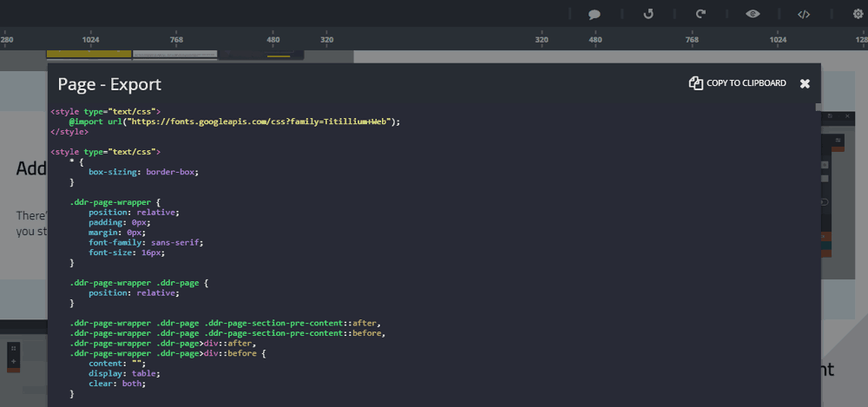
Task: Close the Page - Export dialog
Action: click(x=805, y=83)
